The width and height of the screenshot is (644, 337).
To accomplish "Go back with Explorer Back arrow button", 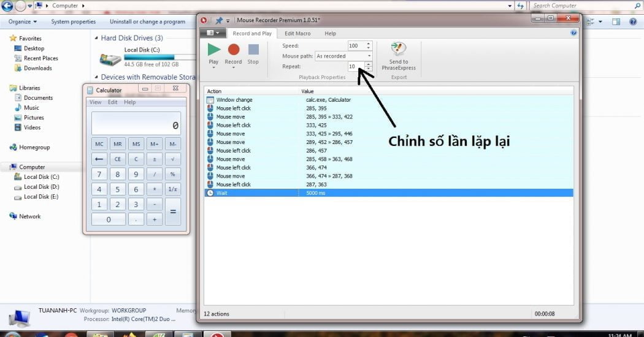I will coord(7,6).
